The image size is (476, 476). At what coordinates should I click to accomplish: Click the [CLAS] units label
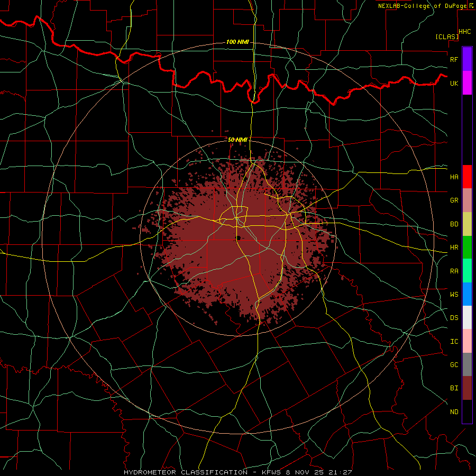[x=447, y=37]
